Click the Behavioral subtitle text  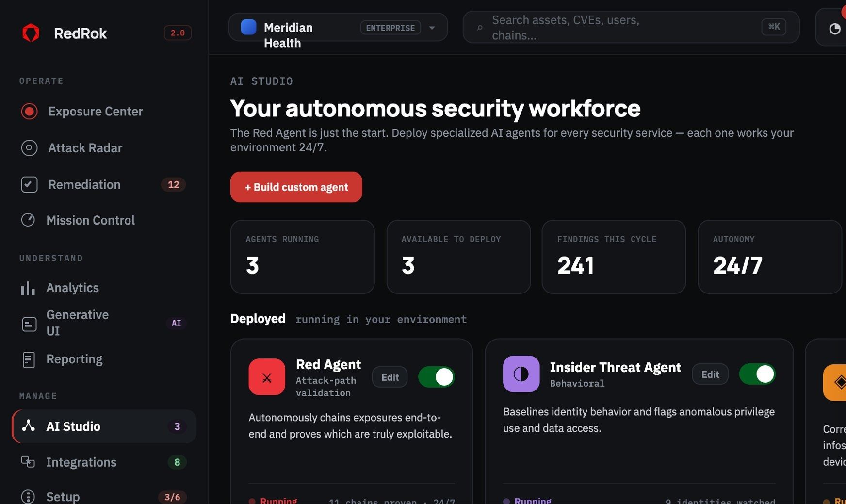(577, 383)
